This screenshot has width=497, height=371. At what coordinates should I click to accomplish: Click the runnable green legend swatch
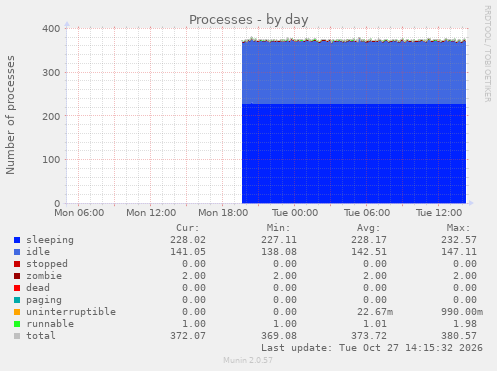17,324
